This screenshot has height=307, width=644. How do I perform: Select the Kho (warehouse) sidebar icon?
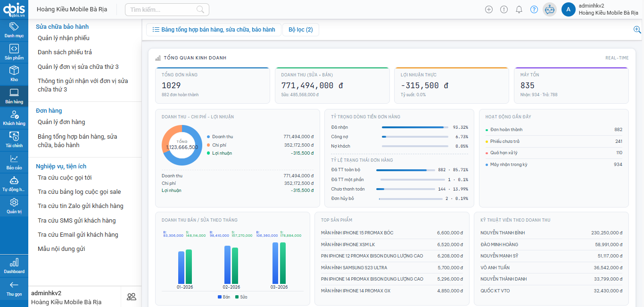click(14, 72)
